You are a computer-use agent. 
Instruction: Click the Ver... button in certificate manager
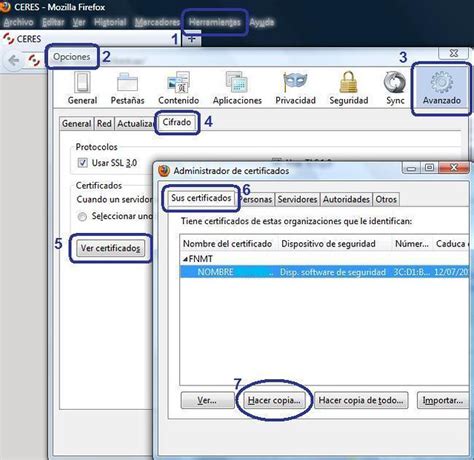[x=207, y=400]
